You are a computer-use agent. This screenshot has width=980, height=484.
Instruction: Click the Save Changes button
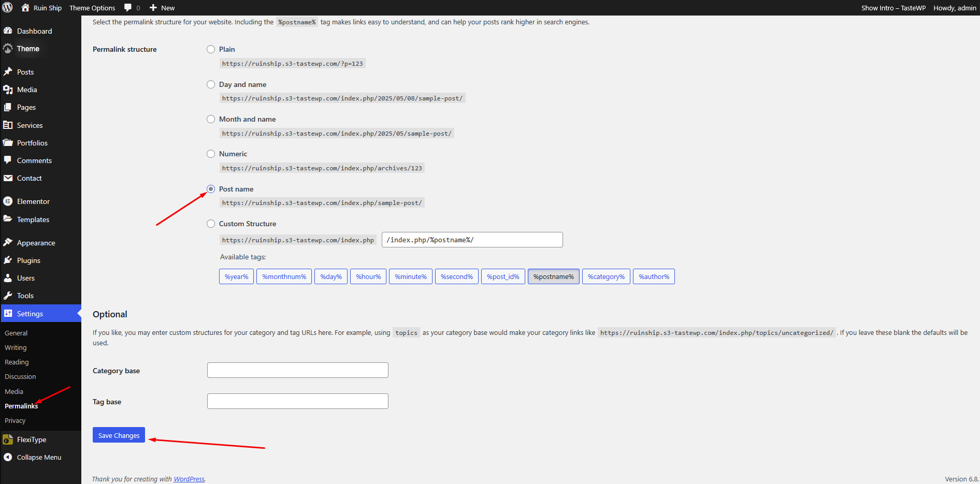point(119,435)
